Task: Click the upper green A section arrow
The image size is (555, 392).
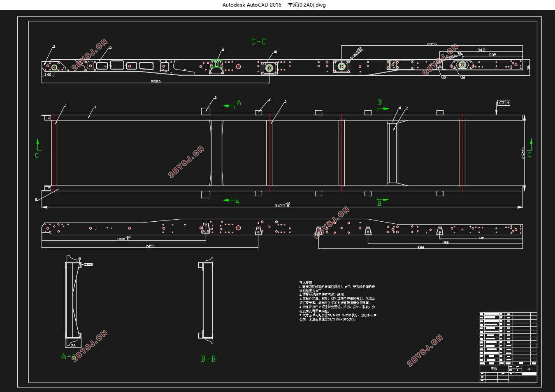Action: tap(232, 104)
